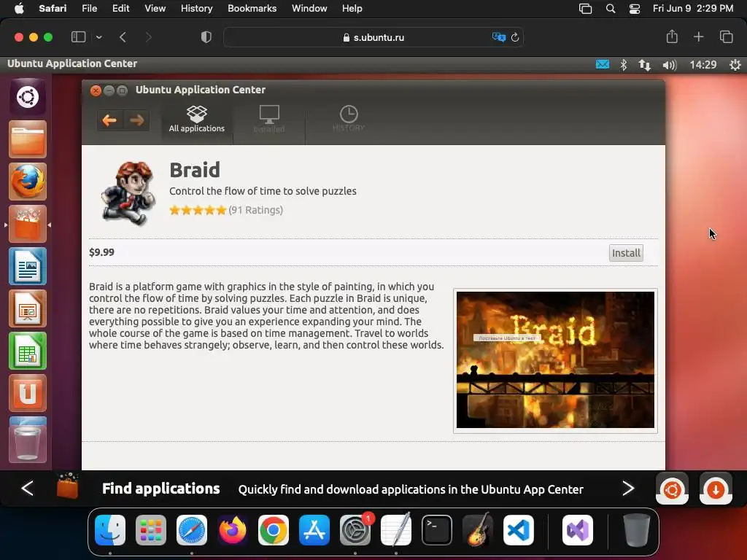Open the Safari View menu
The height and width of the screenshot is (560, 747).
coord(155,9)
